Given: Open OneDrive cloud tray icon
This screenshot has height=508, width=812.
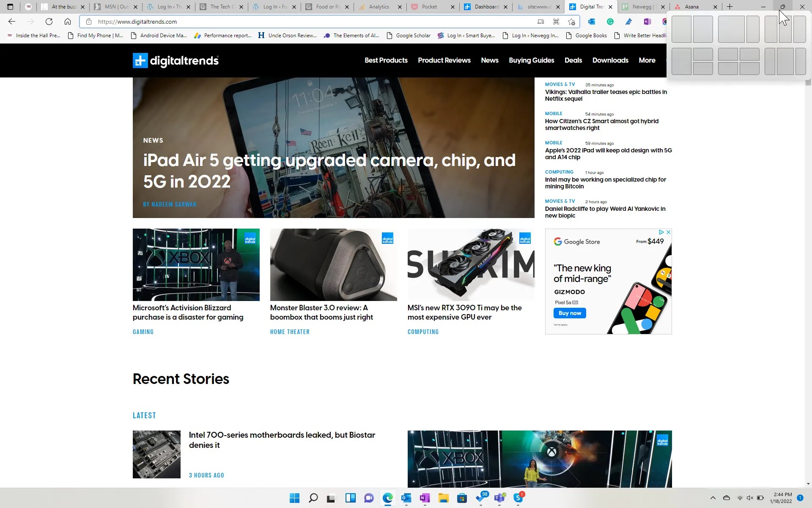Looking at the screenshot, I should [727, 498].
